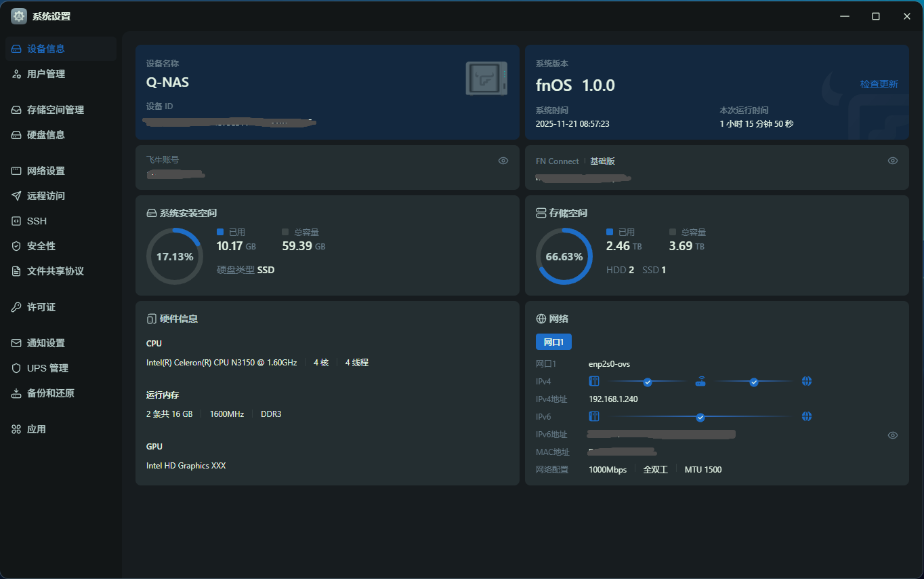Click the NAS device icon in IPv6 row
Image resolution: width=924 pixels, height=579 pixels.
(x=594, y=416)
